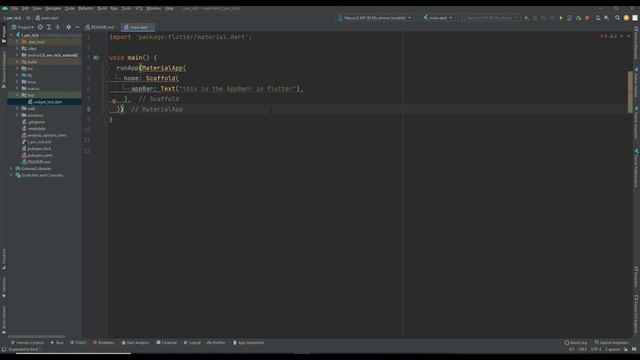Open the Favorites side tool window
Image resolution: width=640 pixels, height=360 pixels.
click(4, 287)
